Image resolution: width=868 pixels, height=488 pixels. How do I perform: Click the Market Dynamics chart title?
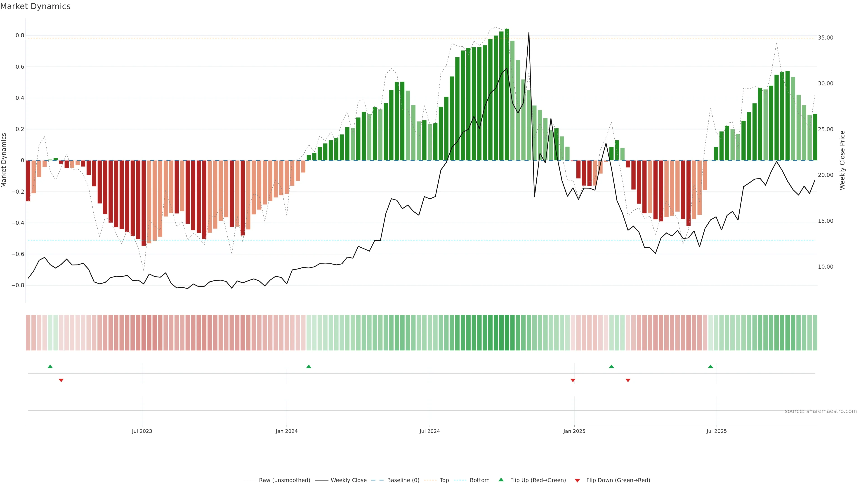tap(35, 6)
